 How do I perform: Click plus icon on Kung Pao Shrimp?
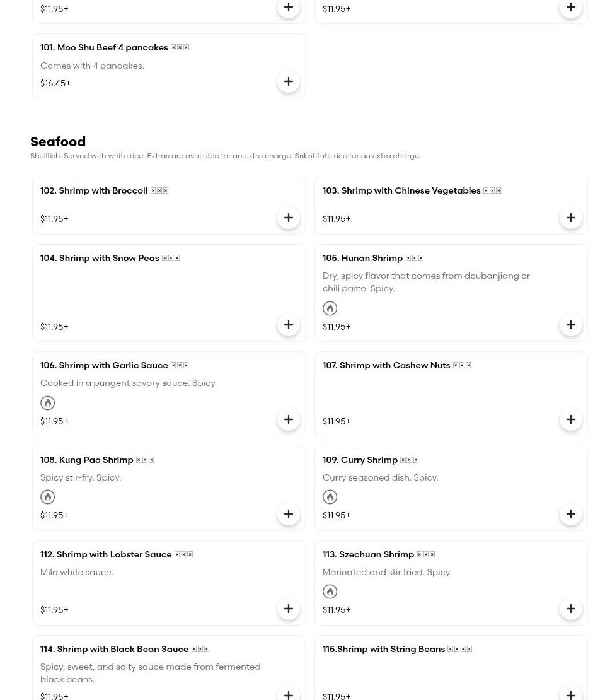289,514
